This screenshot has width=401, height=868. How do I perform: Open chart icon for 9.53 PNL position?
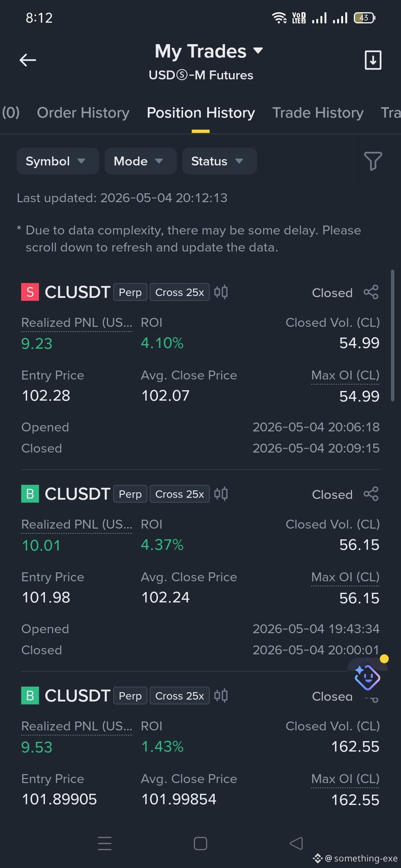[221, 696]
